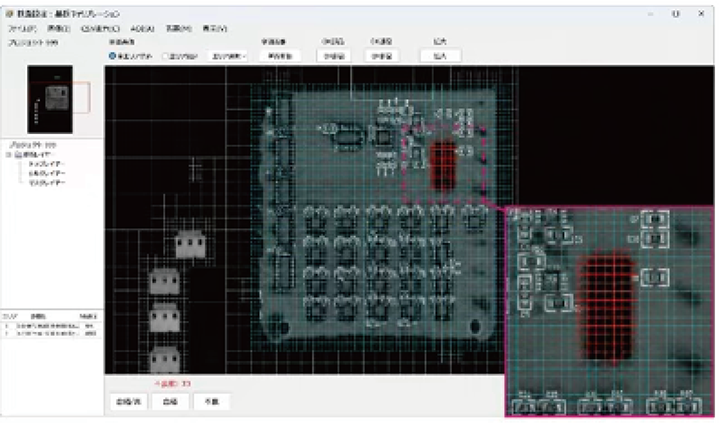
Task: Open the ファイル(F) menu
Action: (22, 28)
